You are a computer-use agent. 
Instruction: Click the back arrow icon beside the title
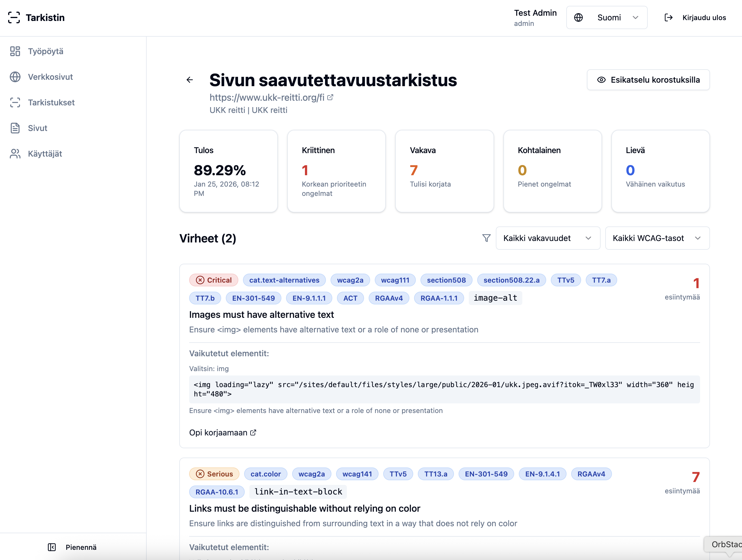pyautogui.click(x=189, y=80)
